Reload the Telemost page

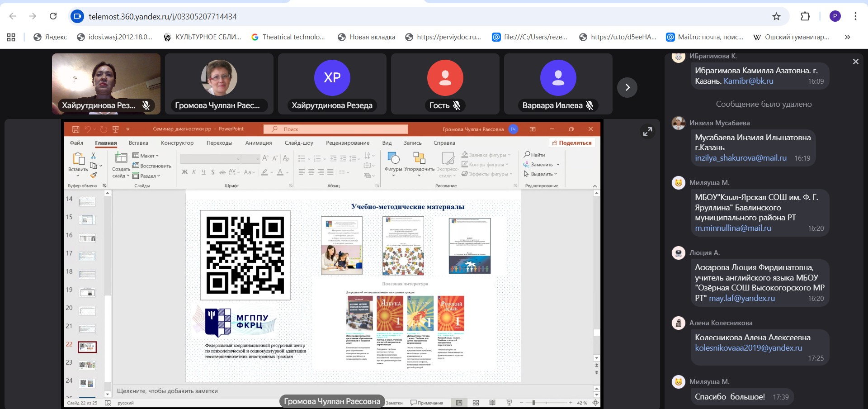[x=53, y=17]
